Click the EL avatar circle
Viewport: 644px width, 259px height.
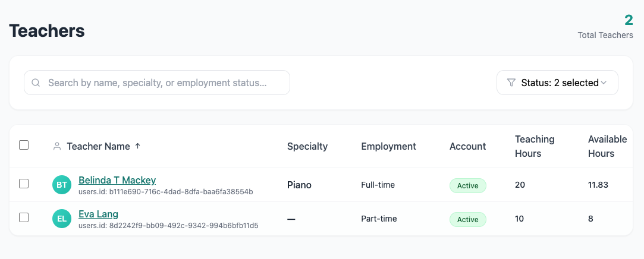(x=62, y=219)
